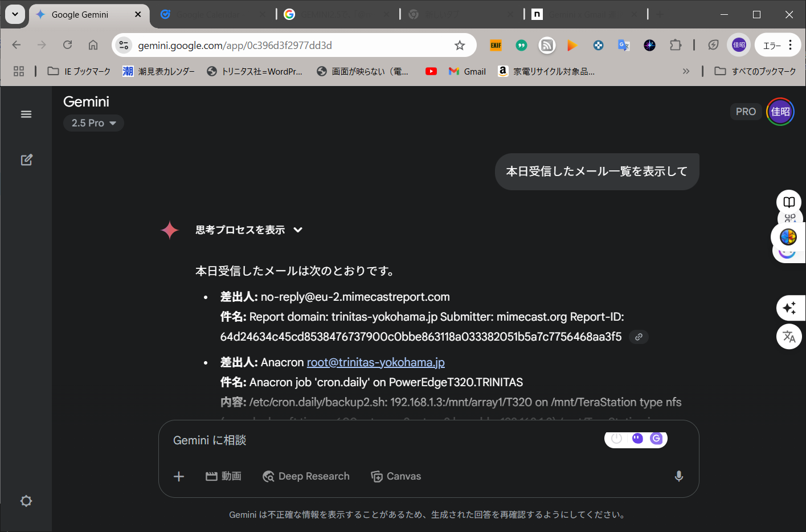Open the トリニタス社=WordPr... bookmark
The height and width of the screenshot is (532, 806).
tap(255, 71)
